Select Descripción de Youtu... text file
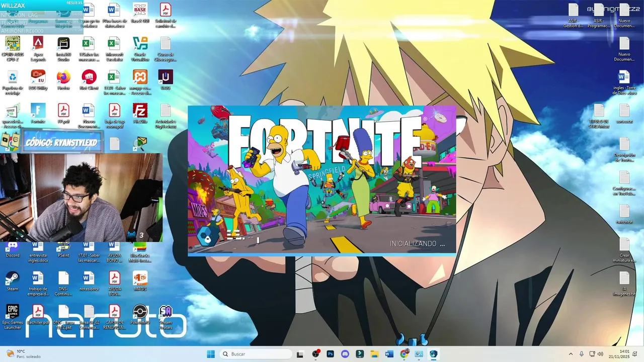 coord(624,149)
